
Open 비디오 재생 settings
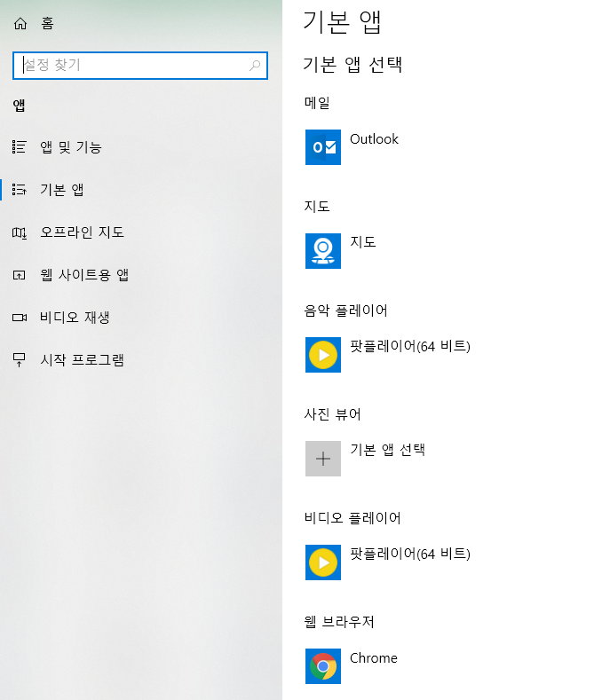75,318
